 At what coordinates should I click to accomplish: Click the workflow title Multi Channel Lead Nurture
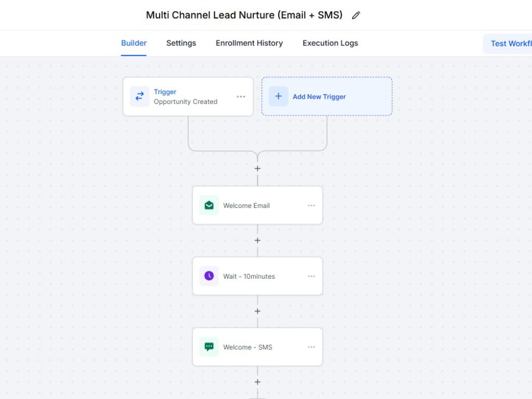point(244,15)
